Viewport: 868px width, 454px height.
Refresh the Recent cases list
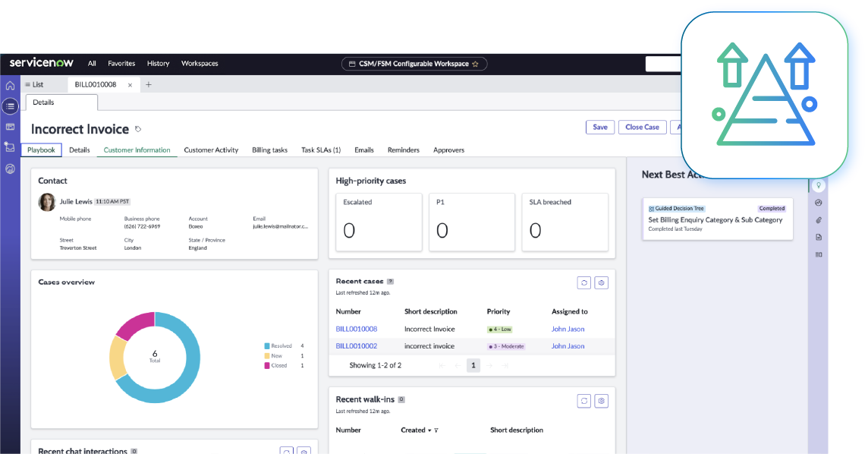[584, 283]
